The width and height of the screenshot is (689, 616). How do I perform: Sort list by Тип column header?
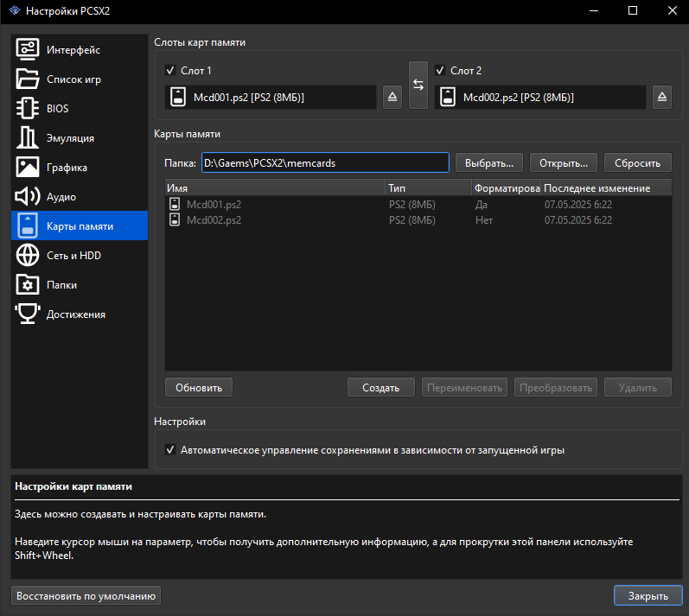tap(427, 188)
